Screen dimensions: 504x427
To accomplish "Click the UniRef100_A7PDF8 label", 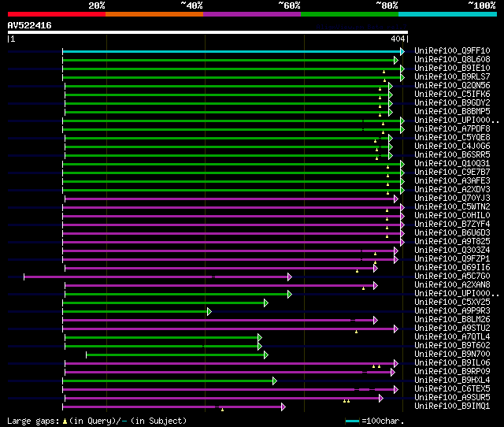I will click(452, 129).
